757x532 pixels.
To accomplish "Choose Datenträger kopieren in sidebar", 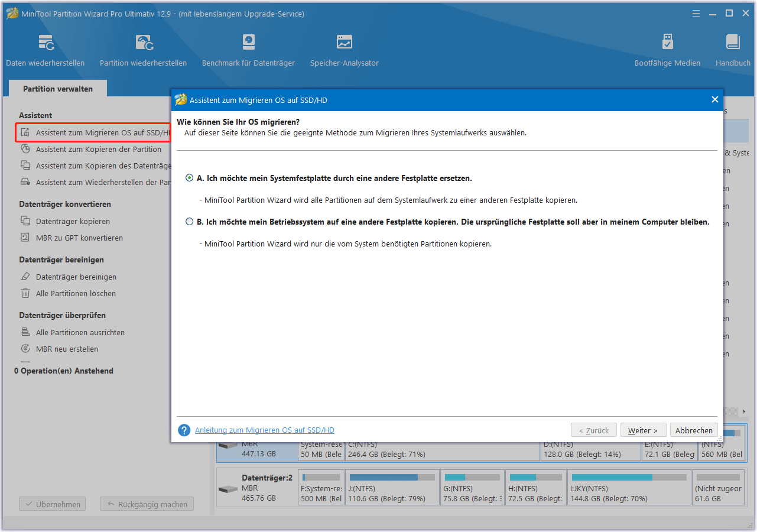I will click(x=73, y=222).
